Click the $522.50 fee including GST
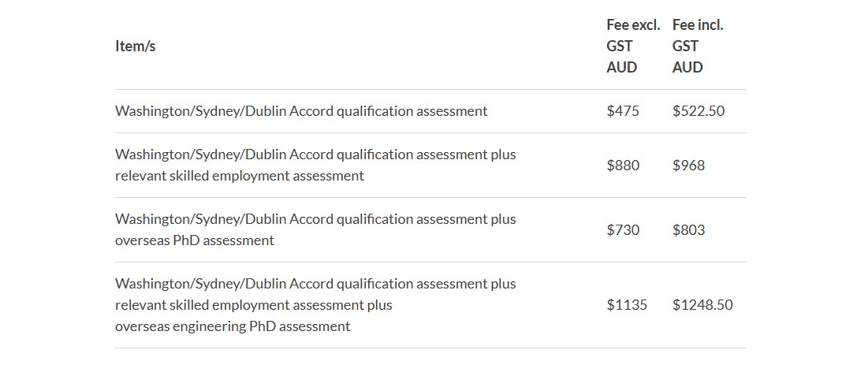The width and height of the screenshot is (868, 376). (698, 111)
